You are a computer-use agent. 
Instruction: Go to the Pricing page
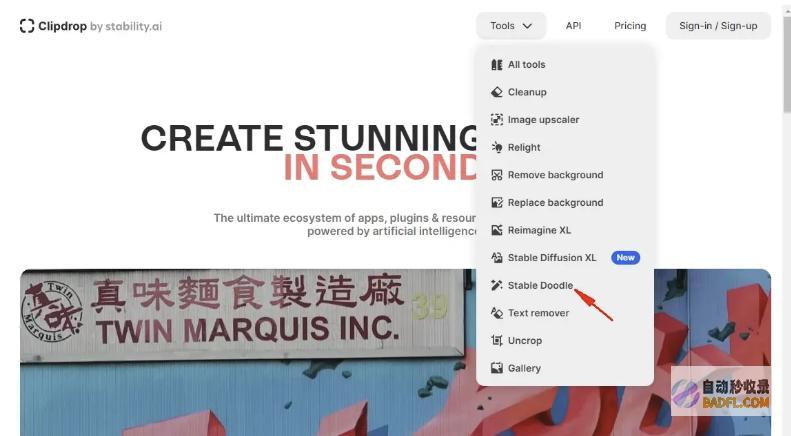pos(630,26)
